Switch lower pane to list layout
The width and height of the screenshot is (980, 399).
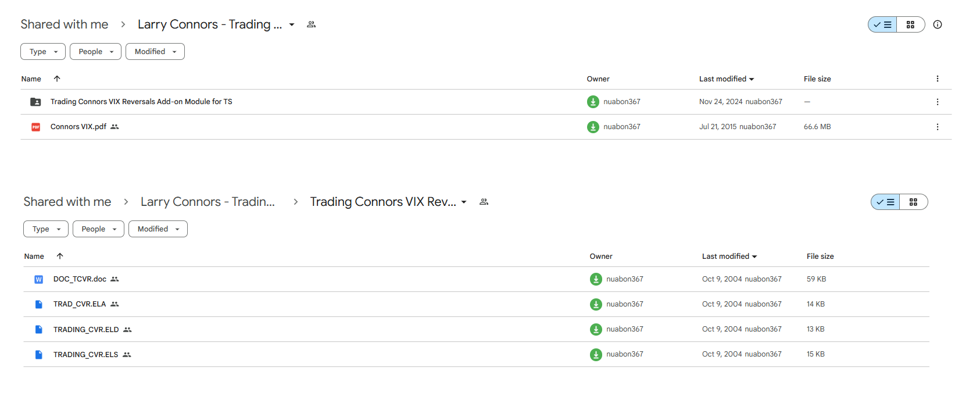(885, 202)
